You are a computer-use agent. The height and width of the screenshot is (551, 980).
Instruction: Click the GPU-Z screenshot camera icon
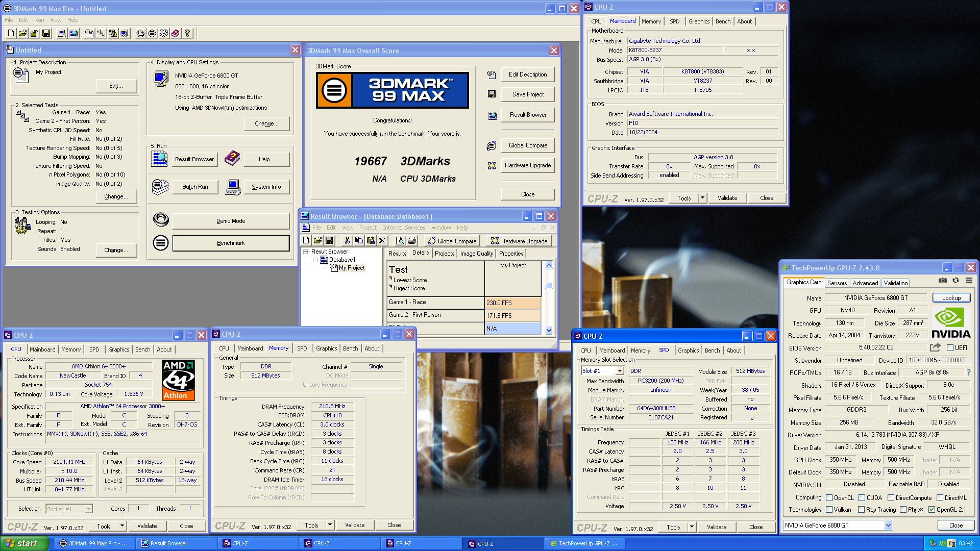pos(943,280)
